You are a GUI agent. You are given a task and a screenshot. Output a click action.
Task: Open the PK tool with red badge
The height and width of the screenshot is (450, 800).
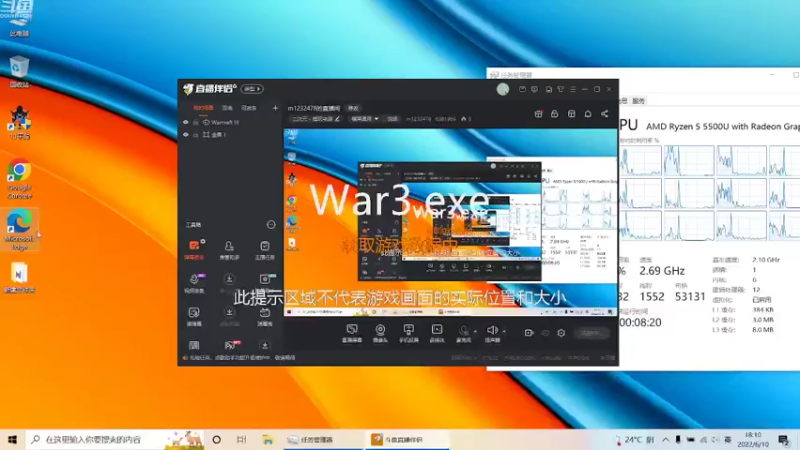click(x=231, y=345)
